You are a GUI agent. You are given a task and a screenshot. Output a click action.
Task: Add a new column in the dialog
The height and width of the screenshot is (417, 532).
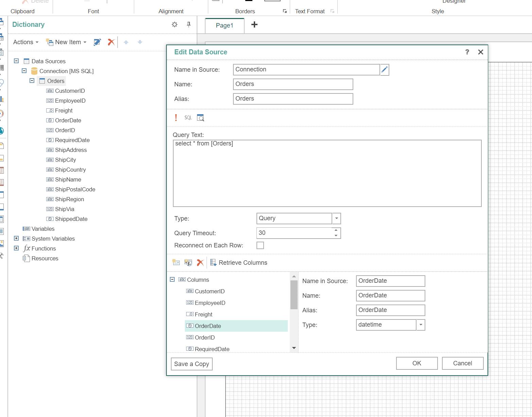point(176,262)
